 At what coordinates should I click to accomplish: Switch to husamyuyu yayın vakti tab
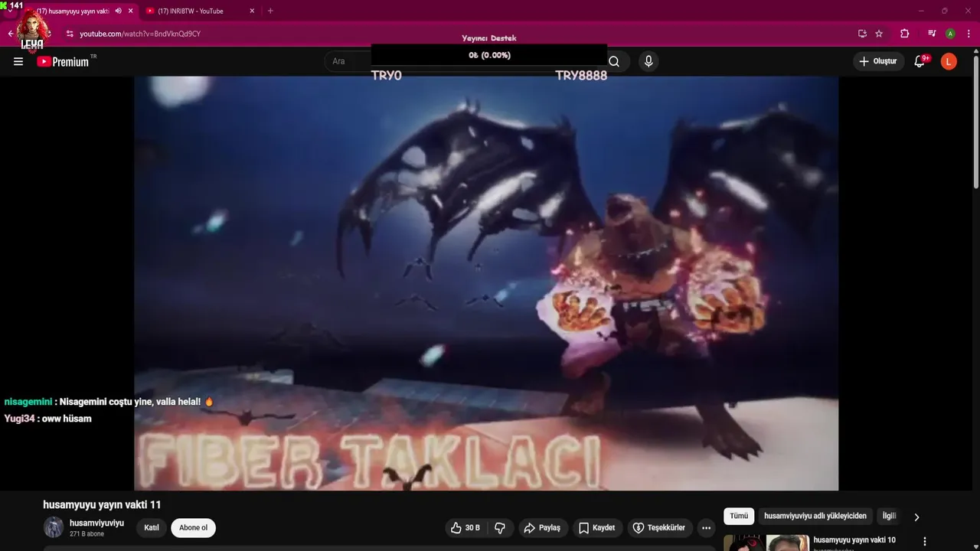pos(72,11)
